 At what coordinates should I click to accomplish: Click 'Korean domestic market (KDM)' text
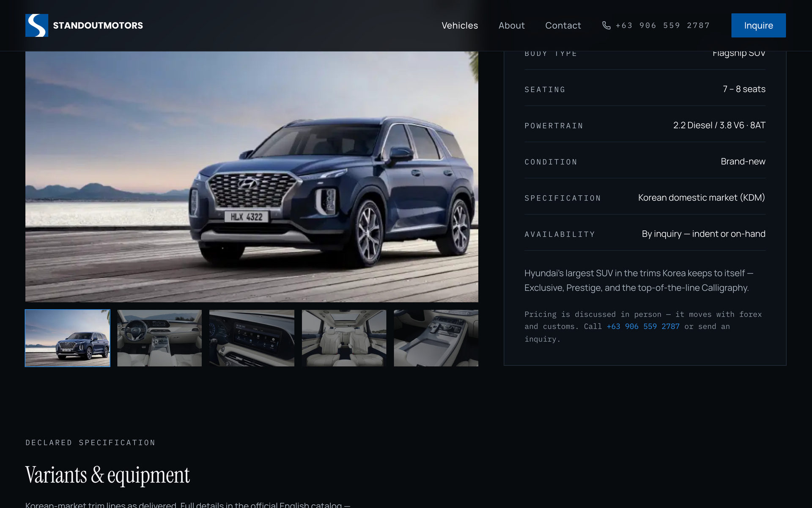pyautogui.click(x=702, y=198)
